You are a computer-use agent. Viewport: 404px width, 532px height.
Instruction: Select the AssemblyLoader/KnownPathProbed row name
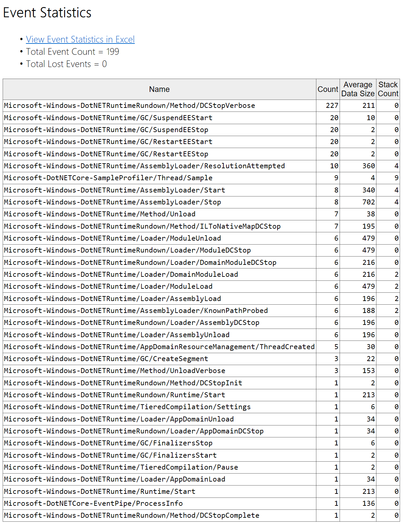tap(136, 311)
